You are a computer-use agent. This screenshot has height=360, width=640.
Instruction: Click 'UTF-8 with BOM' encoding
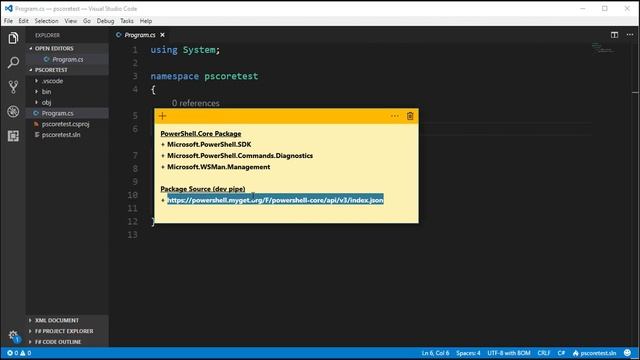(509, 353)
